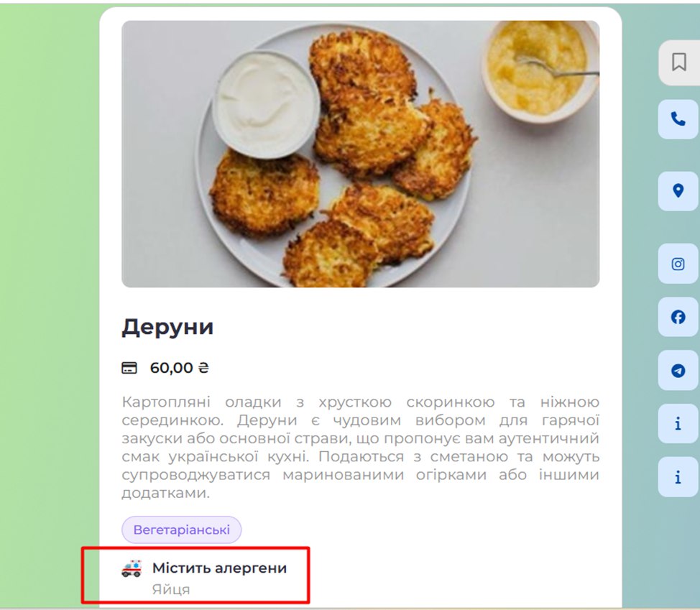Screen dimensions: 700x610
Task: Click the 60,00 ₴ price
Action: pyautogui.click(x=179, y=368)
